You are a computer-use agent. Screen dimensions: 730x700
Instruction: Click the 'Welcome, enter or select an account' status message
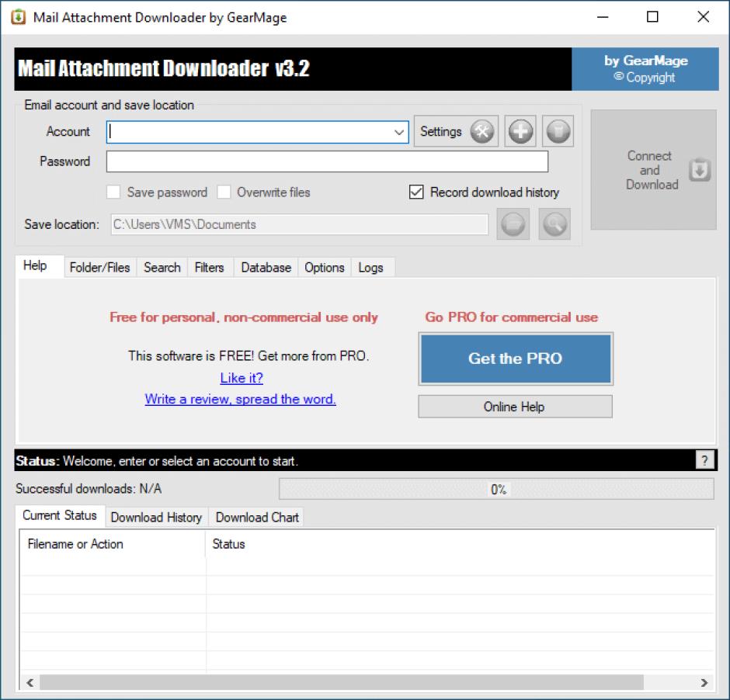click(x=180, y=461)
